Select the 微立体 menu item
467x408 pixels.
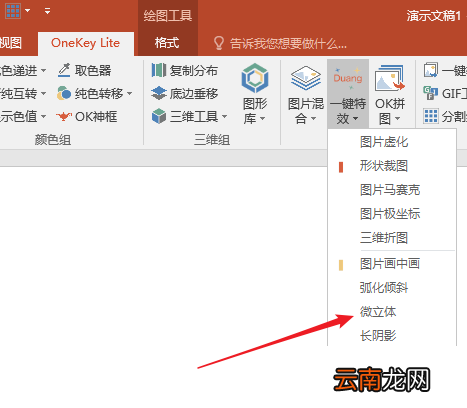click(392, 312)
